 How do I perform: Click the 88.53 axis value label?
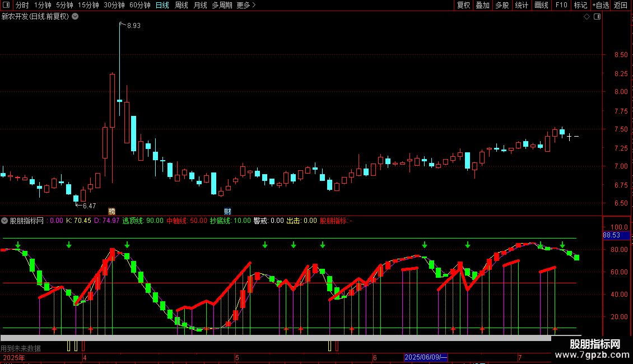[x=612, y=235]
